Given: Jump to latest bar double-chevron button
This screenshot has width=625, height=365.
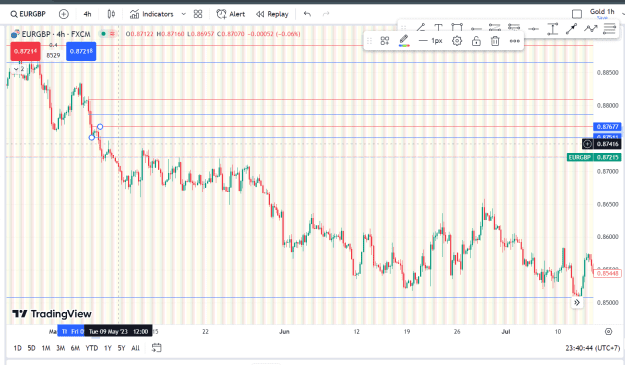Looking at the screenshot, I should coord(577,303).
